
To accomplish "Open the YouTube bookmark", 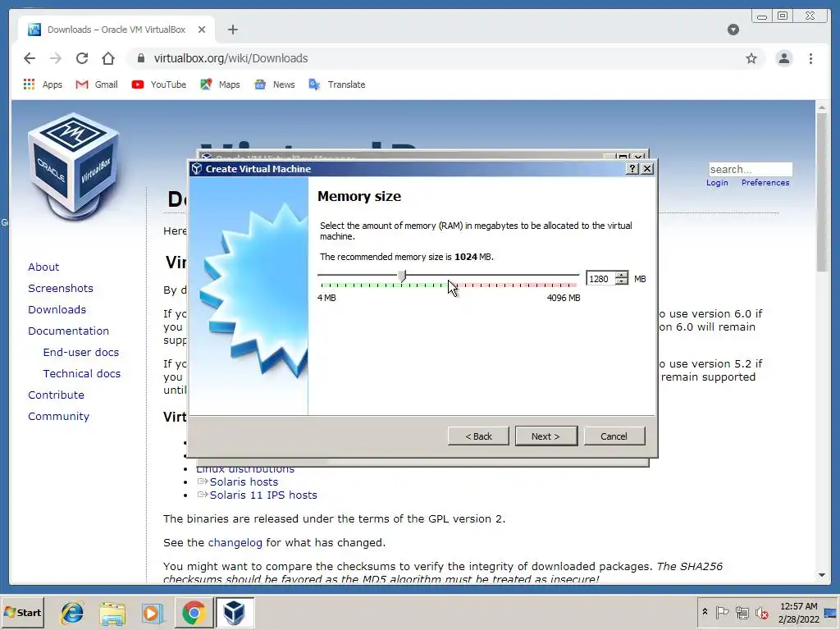I will pos(159,84).
